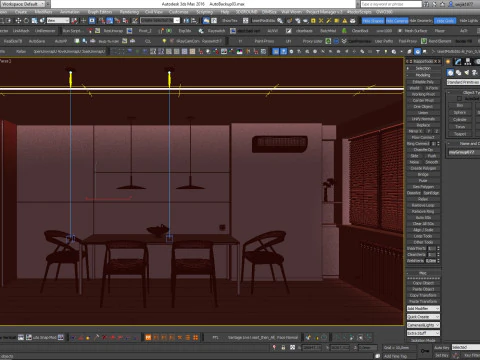Toggle Hide Geometry button
Viewport: 480px width, 360px height.
[x=421, y=21]
